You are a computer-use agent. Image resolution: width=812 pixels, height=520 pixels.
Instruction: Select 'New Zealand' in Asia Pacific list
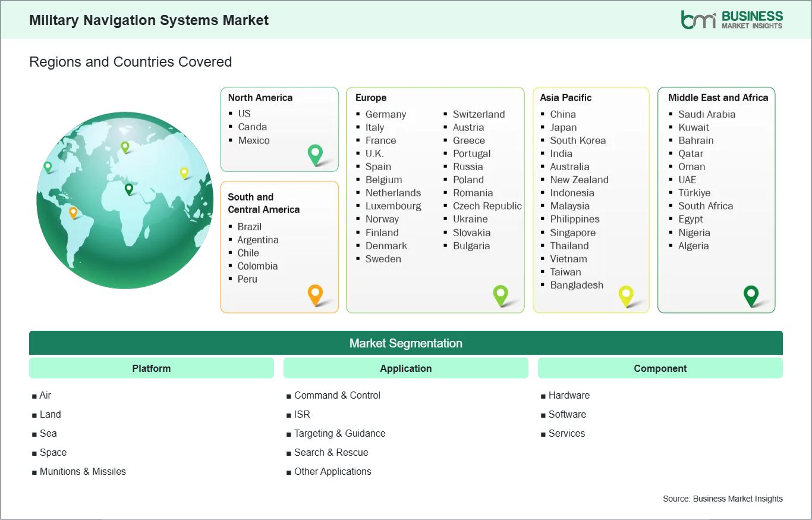580,180
